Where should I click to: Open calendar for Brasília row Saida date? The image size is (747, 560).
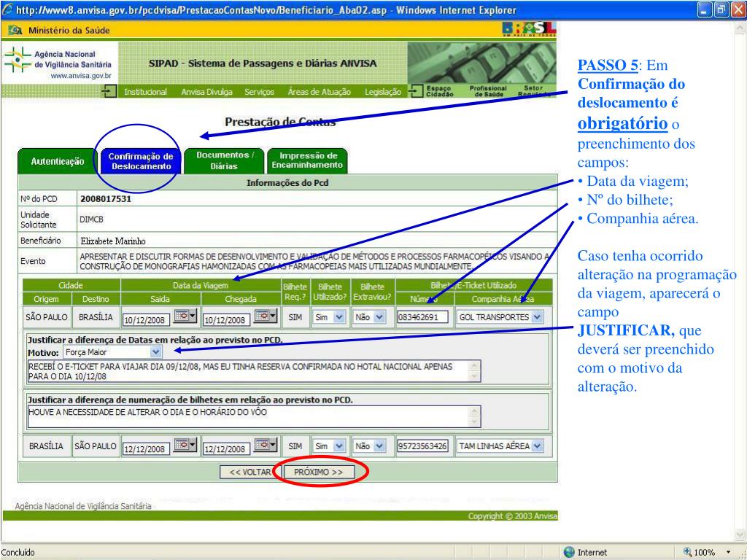[x=183, y=446]
